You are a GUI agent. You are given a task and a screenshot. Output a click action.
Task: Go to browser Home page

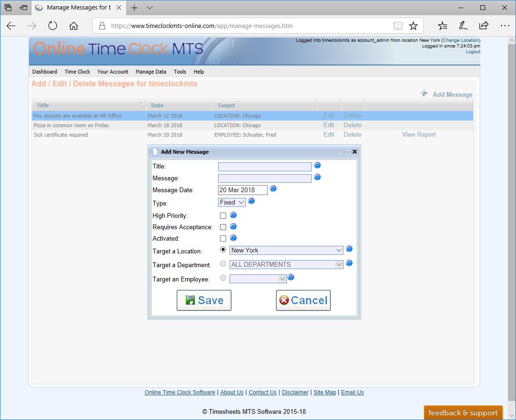click(x=74, y=26)
